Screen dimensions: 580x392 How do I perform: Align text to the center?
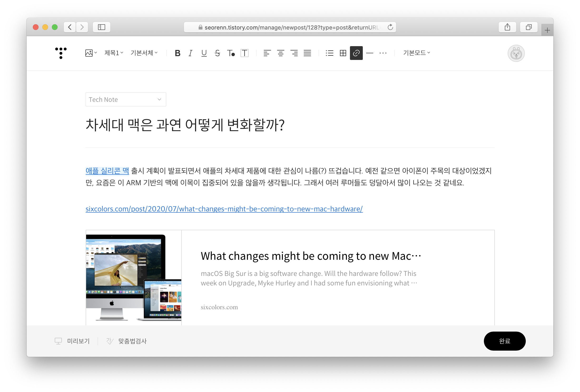pyautogui.click(x=280, y=53)
